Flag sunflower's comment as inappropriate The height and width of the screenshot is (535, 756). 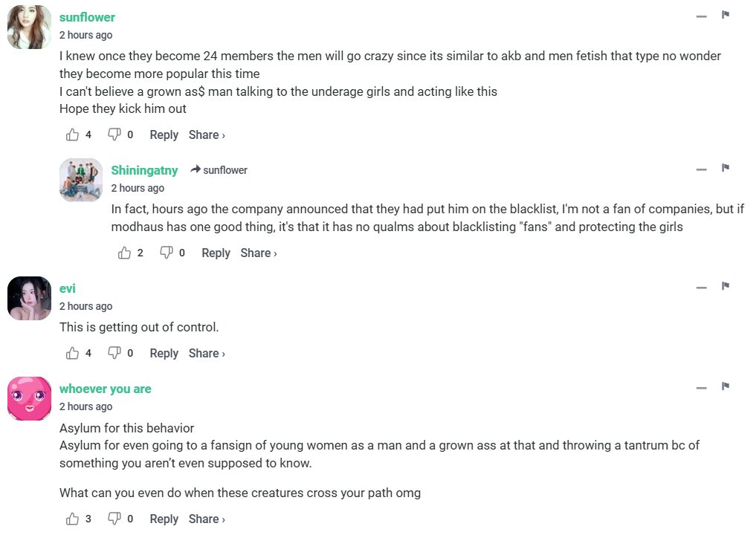coord(726,15)
